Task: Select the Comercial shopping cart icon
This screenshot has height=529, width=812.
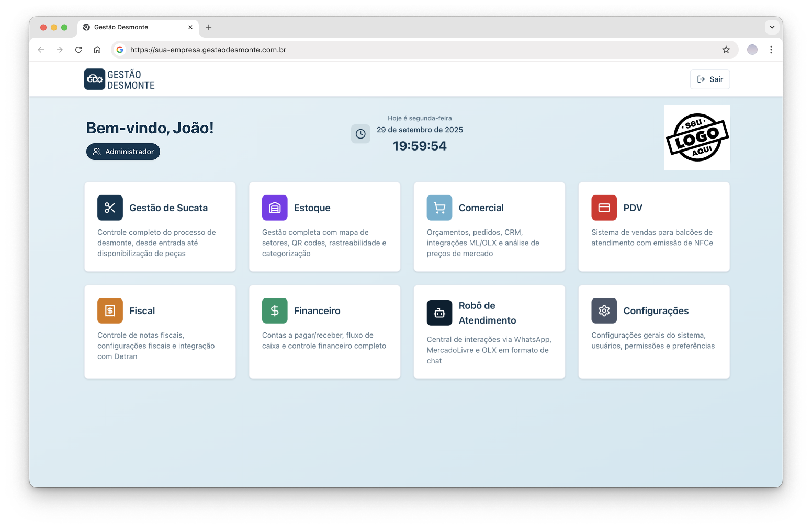Action: pyautogui.click(x=439, y=208)
